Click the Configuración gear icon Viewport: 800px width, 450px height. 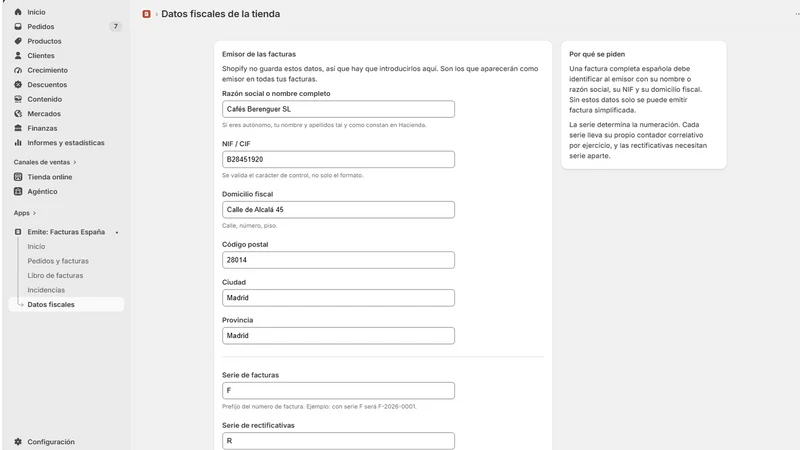[x=18, y=442]
